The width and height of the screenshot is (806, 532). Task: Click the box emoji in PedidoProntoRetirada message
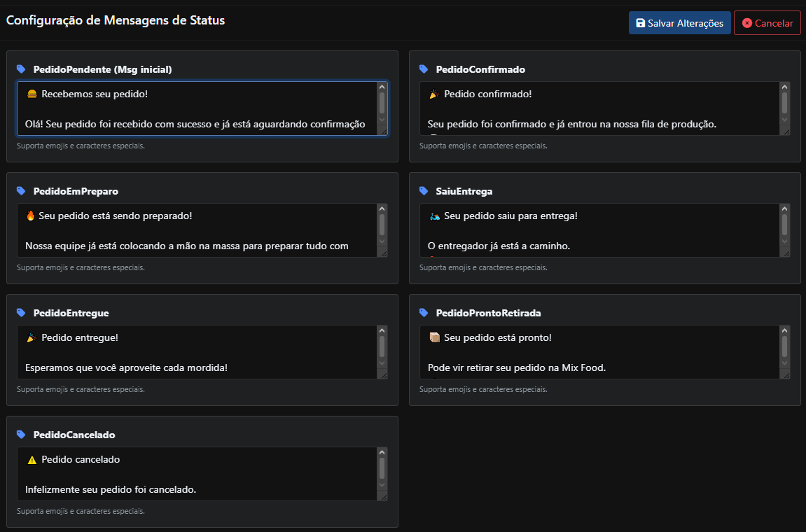point(434,337)
